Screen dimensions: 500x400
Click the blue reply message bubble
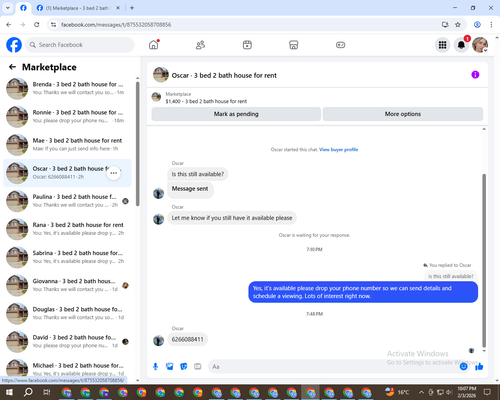tap(363, 292)
